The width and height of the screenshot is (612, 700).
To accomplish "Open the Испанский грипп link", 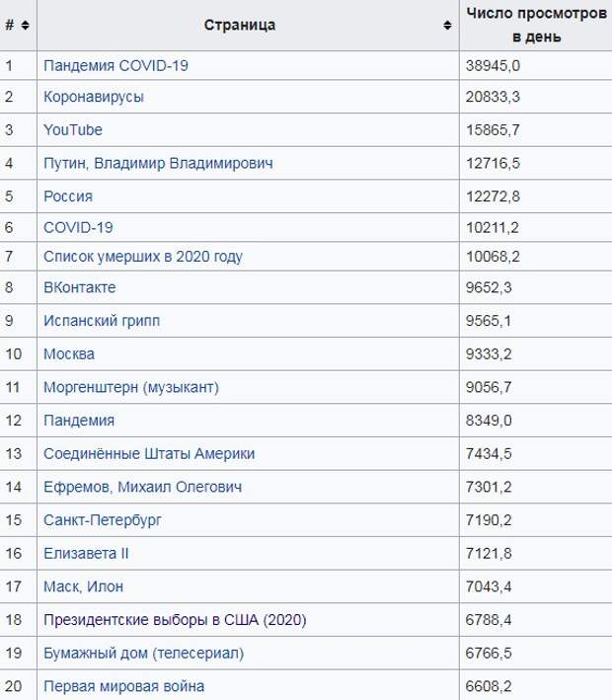I will point(102,321).
